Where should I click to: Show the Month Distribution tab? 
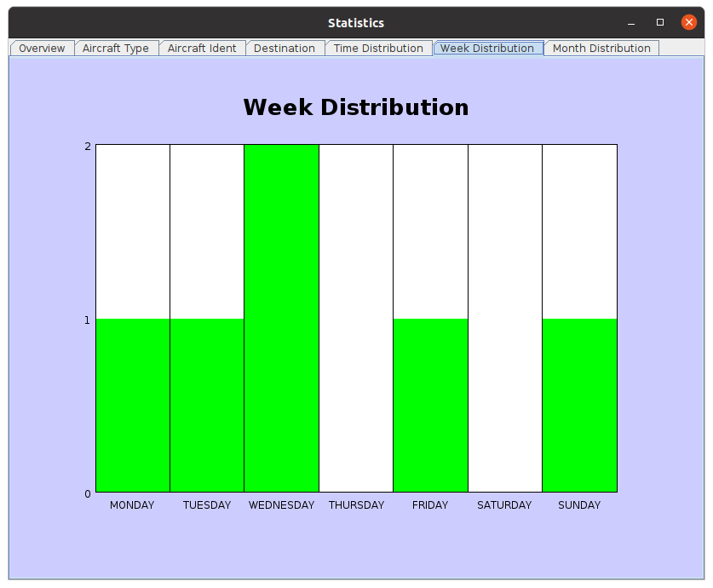tap(601, 49)
